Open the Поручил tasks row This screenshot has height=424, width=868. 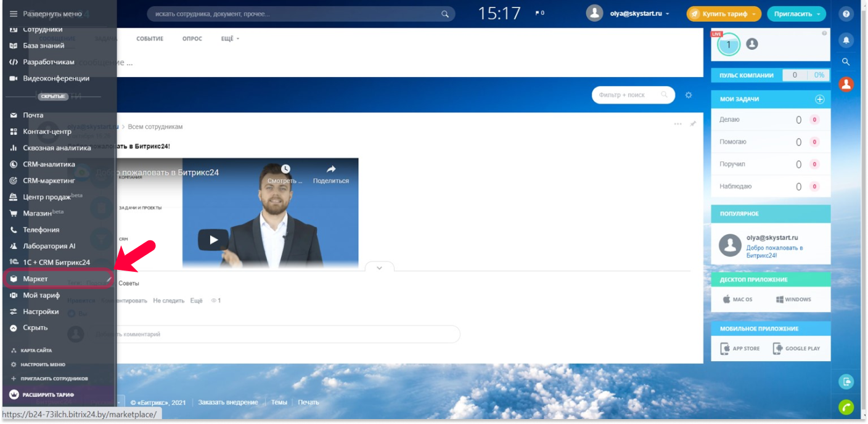(x=771, y=164)
